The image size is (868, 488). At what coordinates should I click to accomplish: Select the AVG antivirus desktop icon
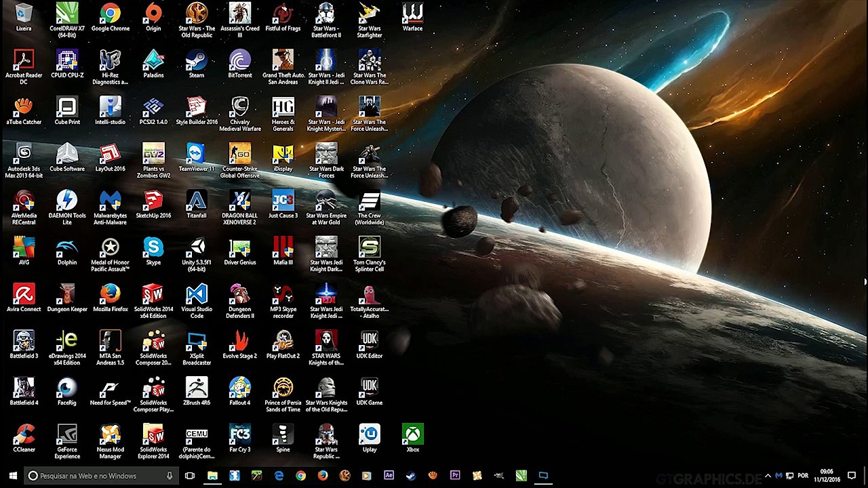[24, 251]
